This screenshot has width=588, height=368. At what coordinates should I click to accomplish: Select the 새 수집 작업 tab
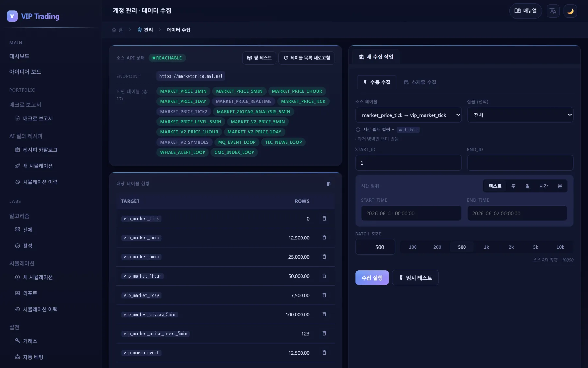pos(376,57)
